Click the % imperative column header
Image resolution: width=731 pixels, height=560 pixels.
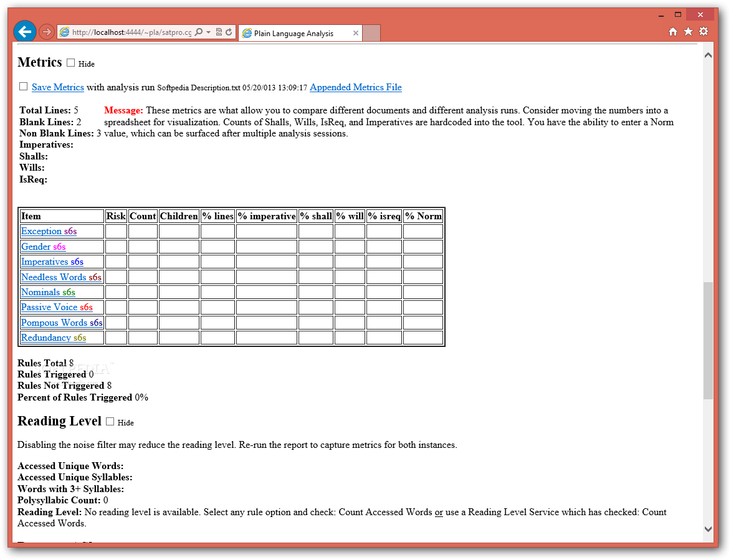(x=267, y=216)
